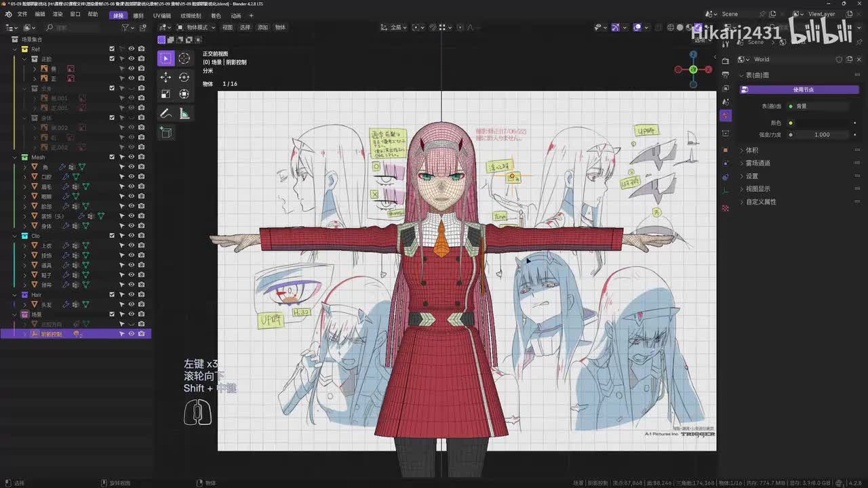868x488 pixels.
Task: Open the 全局 transform orientation dropdown
Action: 395,28
